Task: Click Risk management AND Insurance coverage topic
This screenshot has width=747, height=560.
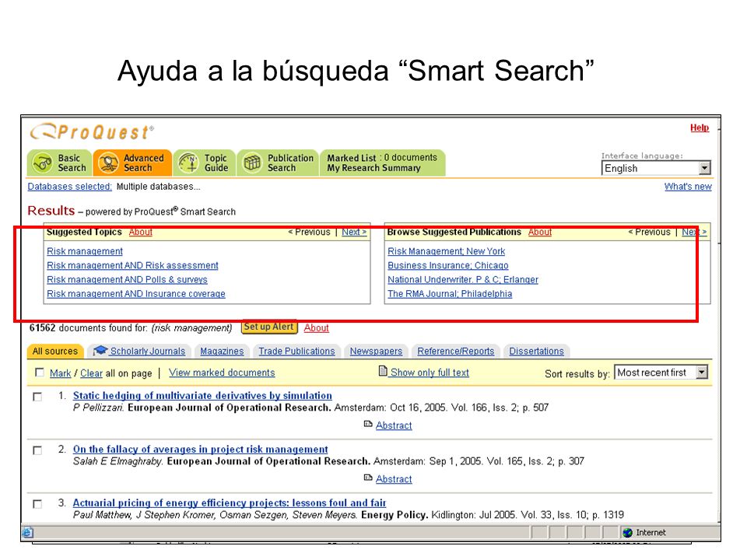Action: pyautogui.click(x=135, y=294)
